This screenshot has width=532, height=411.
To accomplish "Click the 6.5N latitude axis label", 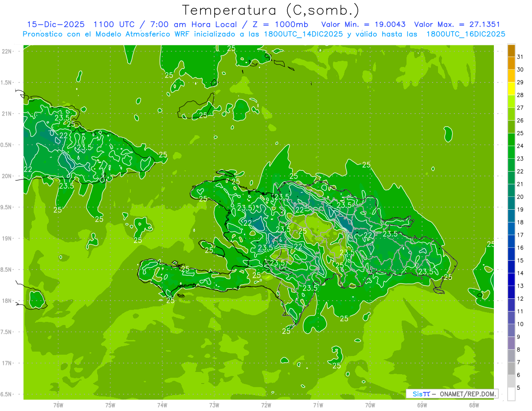I will point(7,394).
